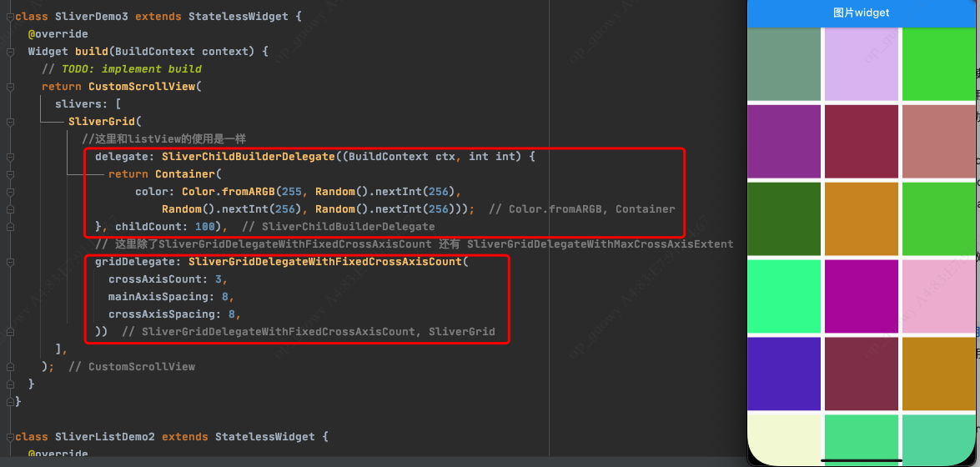Collapse fold marker beside SliverGrid( line
980x467 pixels.
pyautogui.click(x=9, y=121)
